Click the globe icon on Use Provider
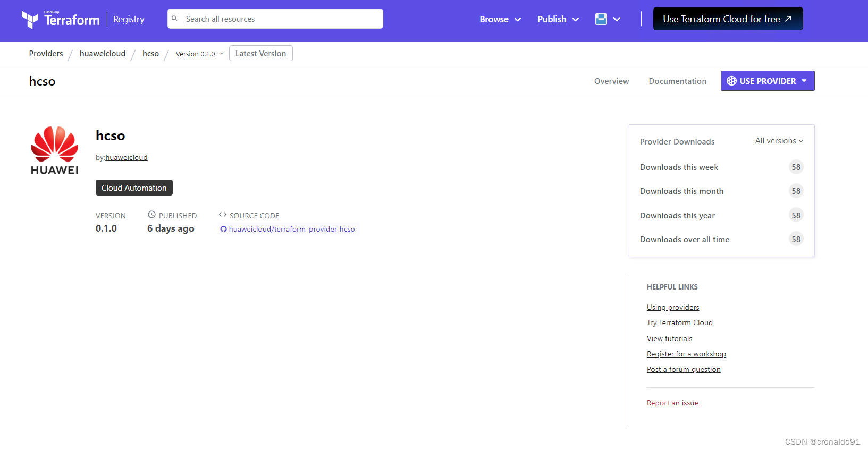 pyautogui.click(x=731, y=81)
